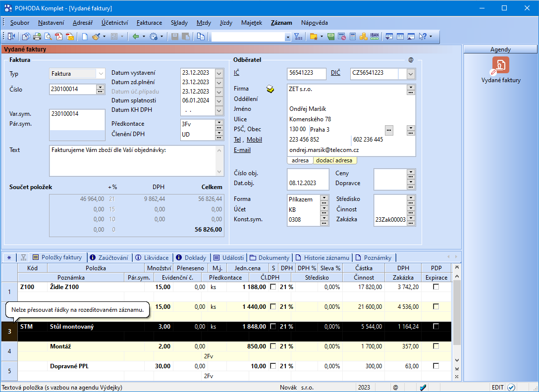Open the starred folder favorites icon
The height and width of the screenshot is (392, 539).
314,37
